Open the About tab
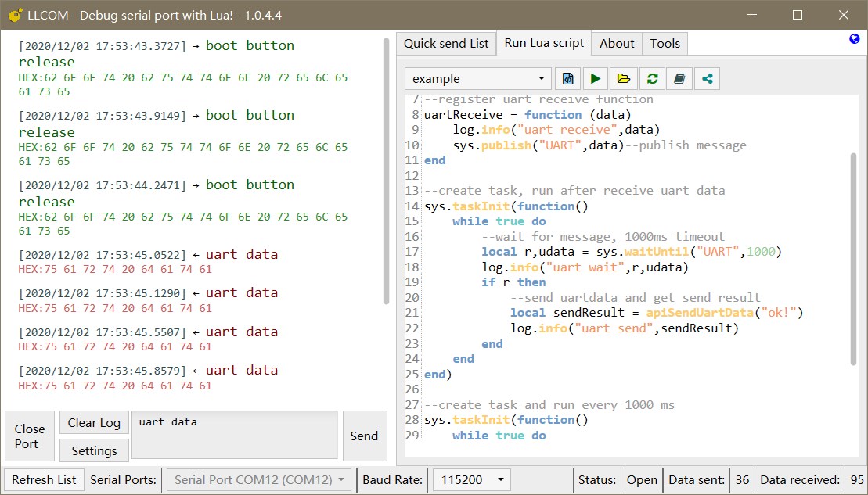 click(617, 44)
